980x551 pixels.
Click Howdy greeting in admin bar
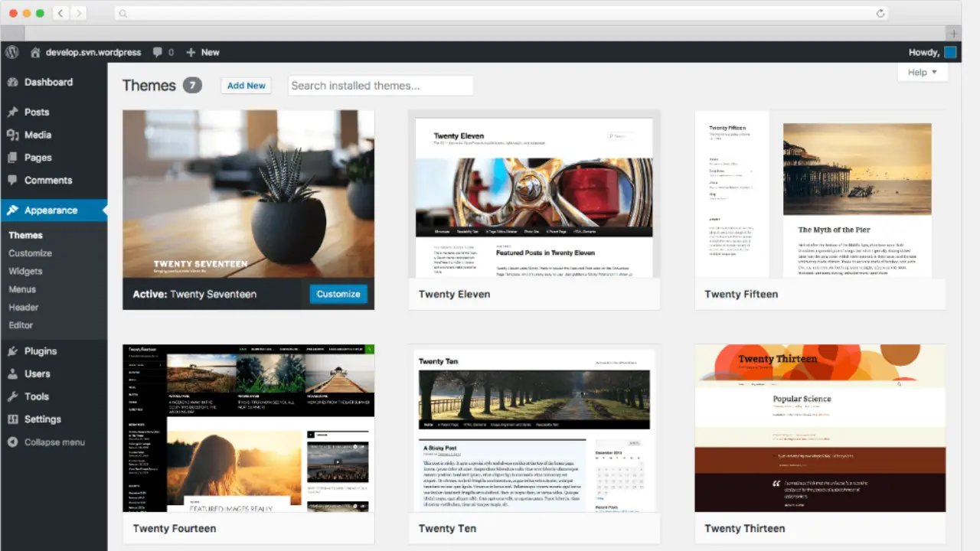click(x=924, y=52)
